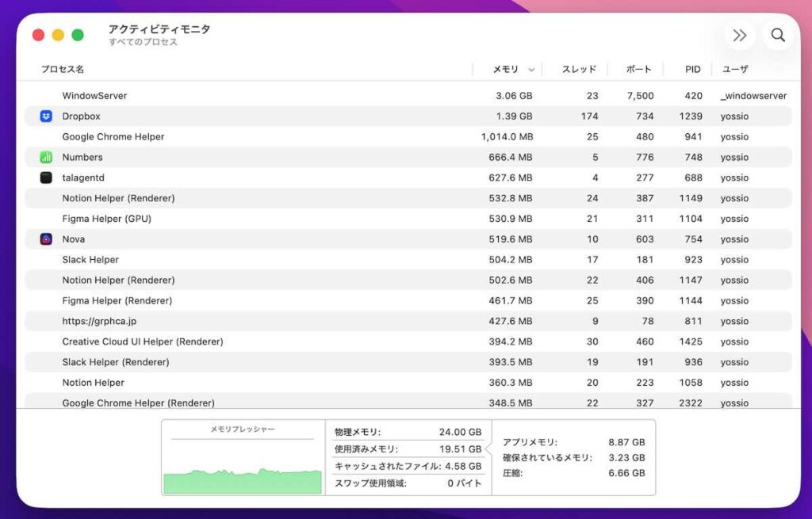This screenshot has width=812, height=519.
Task: Sort by スレッド column header
Action: 579,70
